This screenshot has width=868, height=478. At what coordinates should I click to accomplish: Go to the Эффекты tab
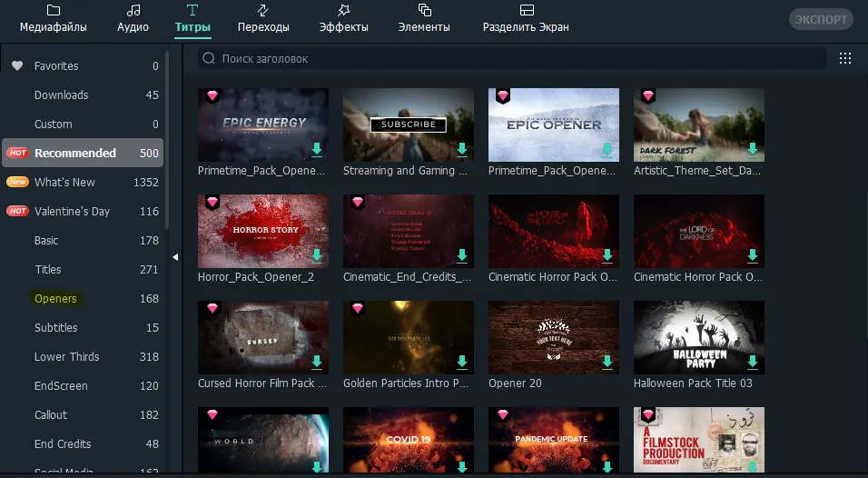[x=343, y=19]
